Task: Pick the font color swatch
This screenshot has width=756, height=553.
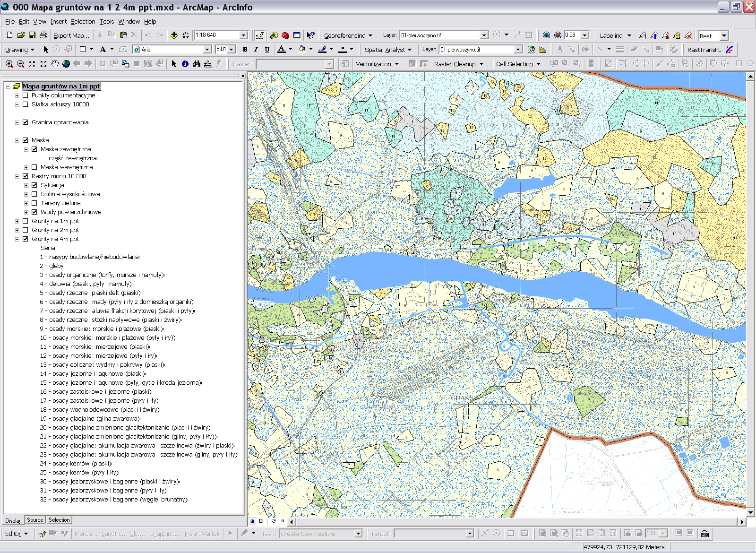Action: point(282,50)
